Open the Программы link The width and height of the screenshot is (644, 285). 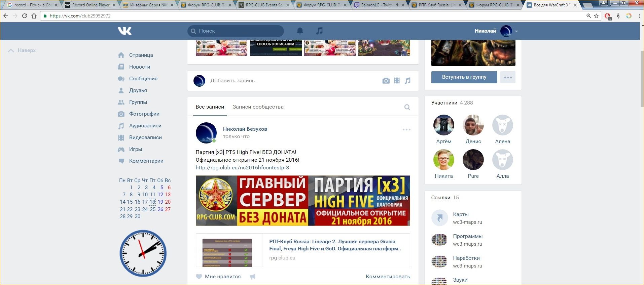[468, 236]
